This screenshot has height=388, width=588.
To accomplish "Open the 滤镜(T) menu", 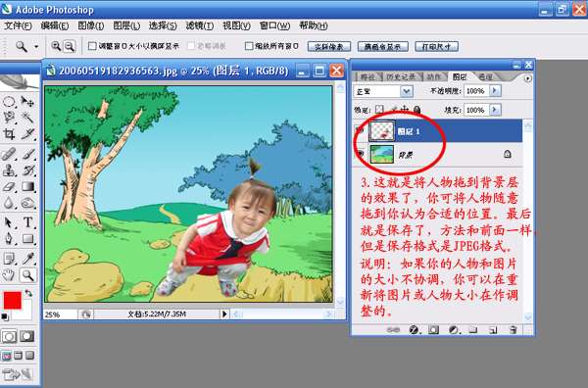I will (x=200, y=25).
